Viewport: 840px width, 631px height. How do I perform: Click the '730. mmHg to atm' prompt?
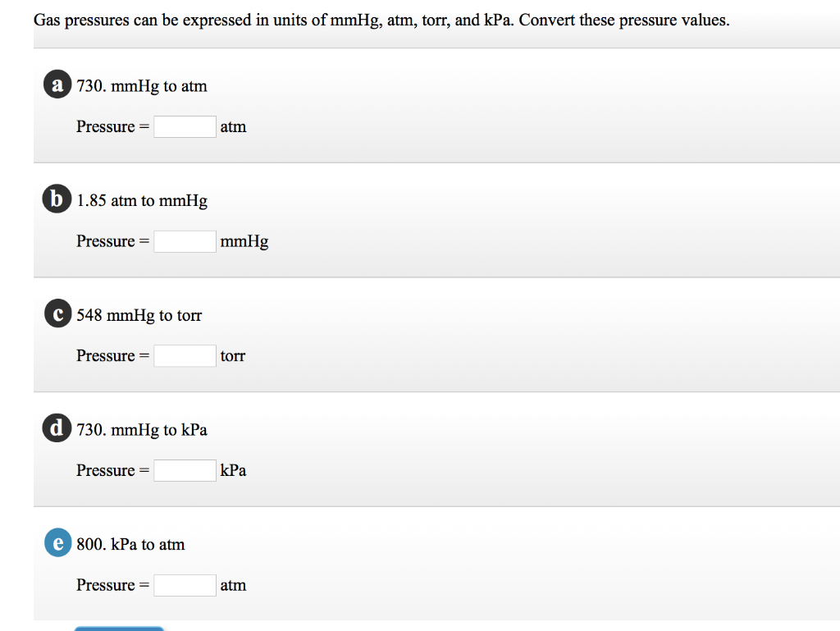click(x=142, y=86)
